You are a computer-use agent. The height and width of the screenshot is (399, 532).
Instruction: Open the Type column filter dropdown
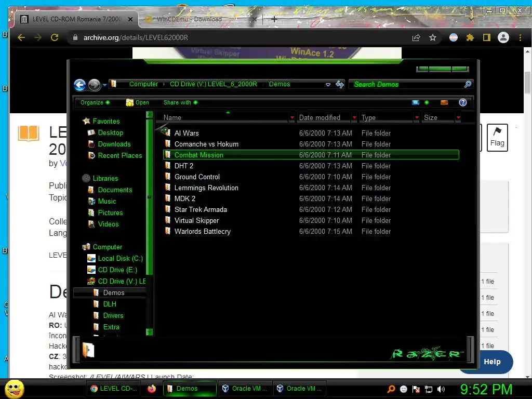pyautogui.click(x=417, y=117)
